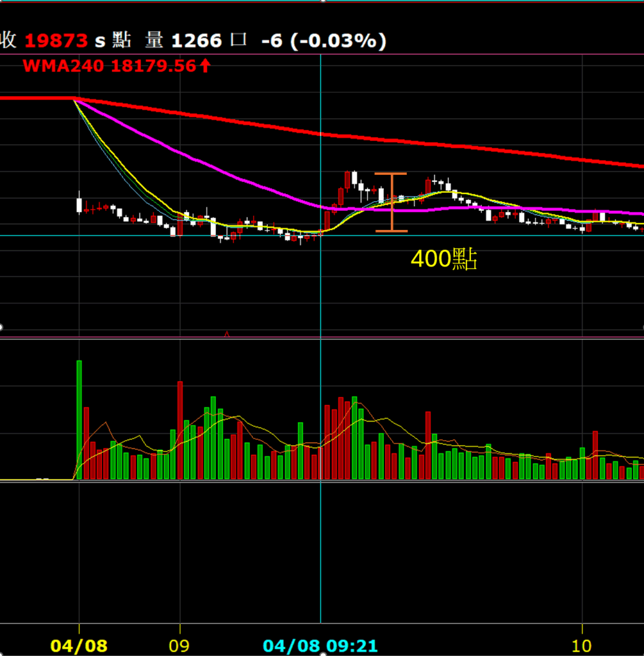This screenshot has width=644, height=656.
Task: Click the tallest green volume bar
Action: [79, 420]
